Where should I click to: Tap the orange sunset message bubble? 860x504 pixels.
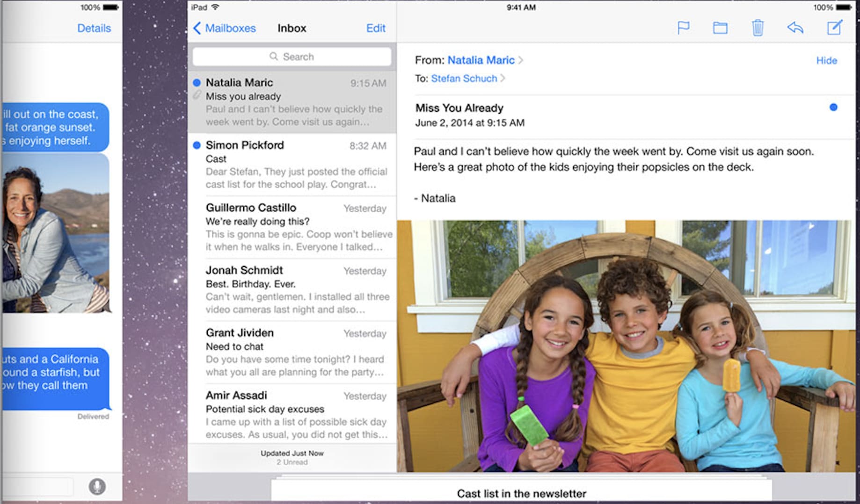(x=55, y=127)
